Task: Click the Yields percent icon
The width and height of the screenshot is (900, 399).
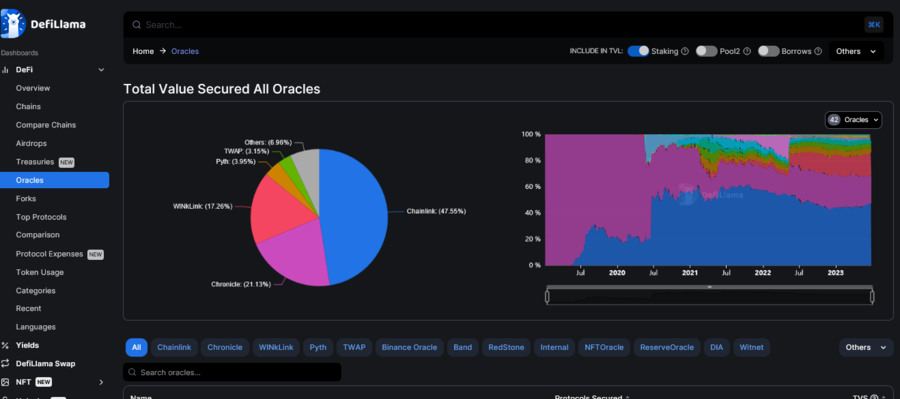Action: tap(5, 346)
